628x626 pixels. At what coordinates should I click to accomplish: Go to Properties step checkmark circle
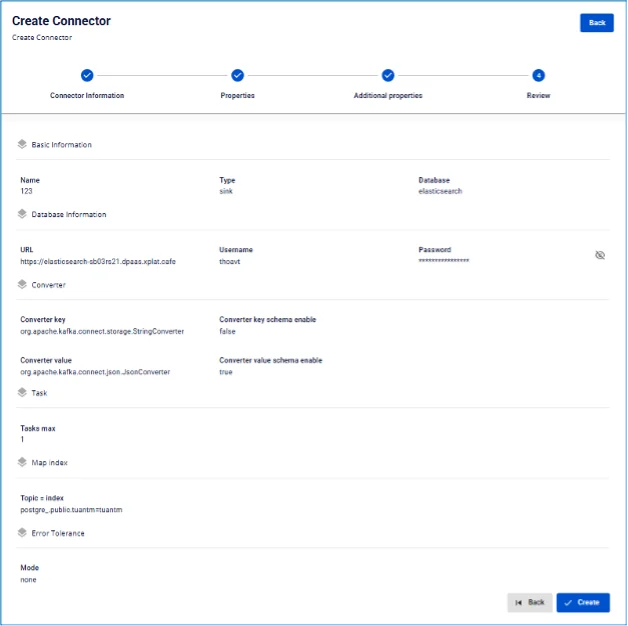(238, 75)
